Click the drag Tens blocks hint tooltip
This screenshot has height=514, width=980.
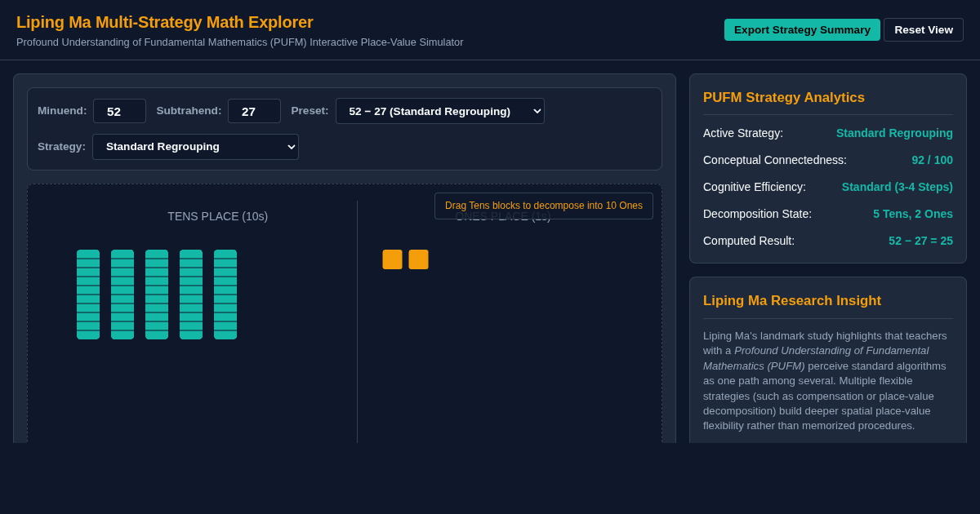pos(544,206)
